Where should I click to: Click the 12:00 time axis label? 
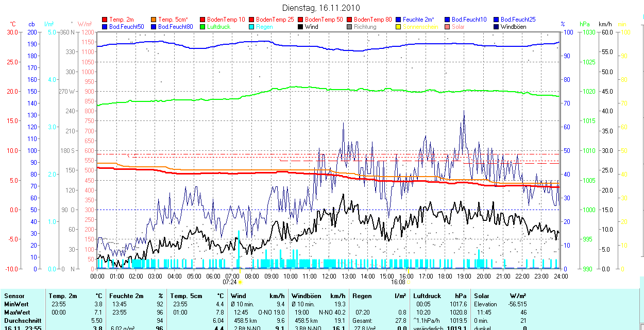pos(329,276)
